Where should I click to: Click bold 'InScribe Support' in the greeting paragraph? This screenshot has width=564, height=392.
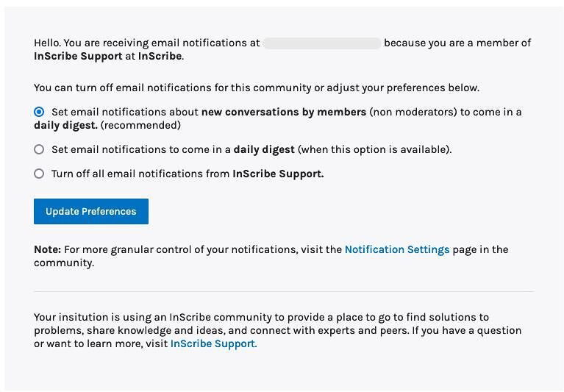point(78,56)
